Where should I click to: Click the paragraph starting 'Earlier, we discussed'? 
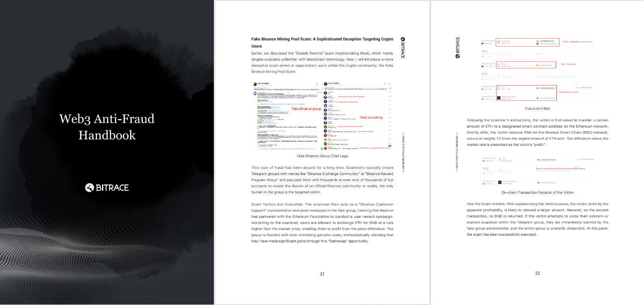tap(322, 62)
